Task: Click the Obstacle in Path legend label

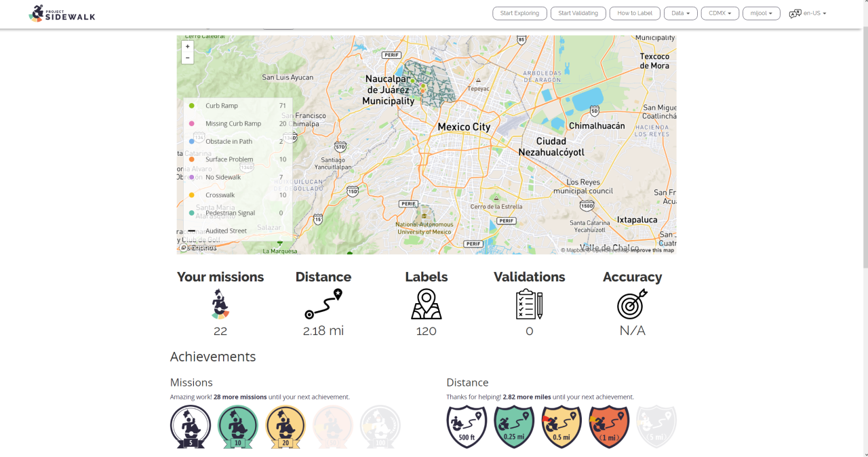Action: (x=229, y=141)
